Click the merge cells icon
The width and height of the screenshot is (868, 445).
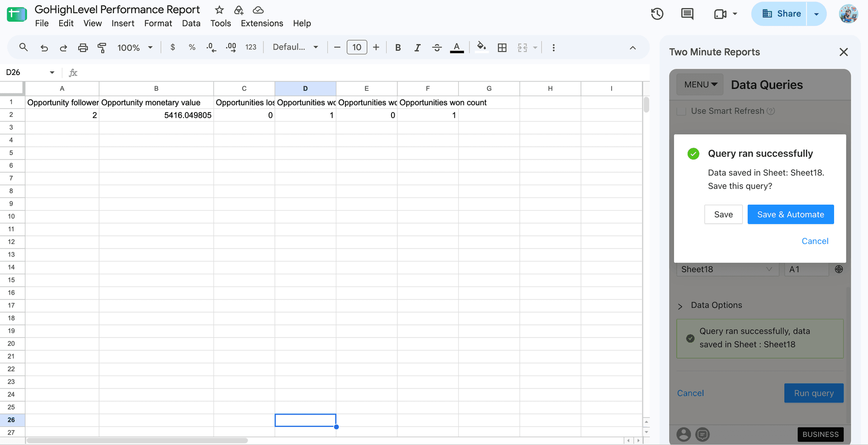coord(523,47)
